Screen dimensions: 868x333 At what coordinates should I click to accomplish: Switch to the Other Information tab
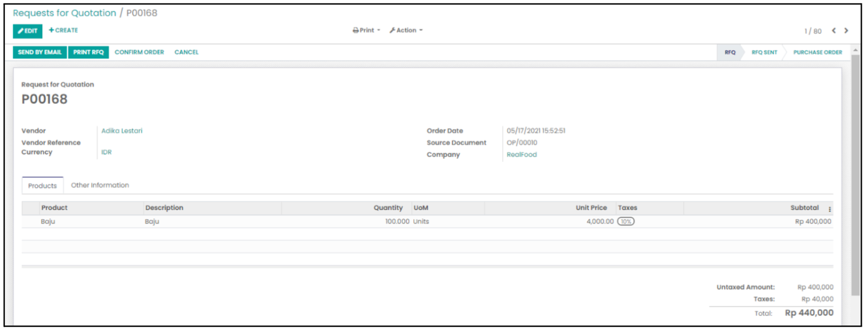coord(100,185)
